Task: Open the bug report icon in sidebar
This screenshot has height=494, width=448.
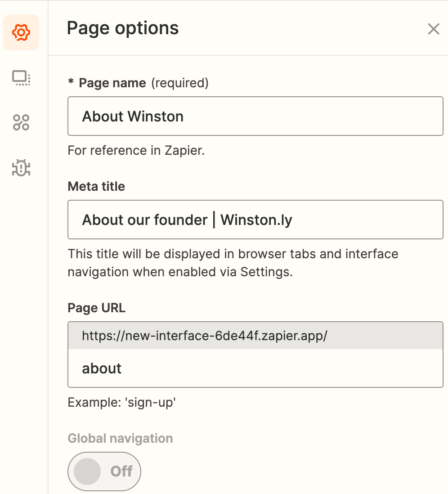Action: pyautogui.click(x=21, y=168)
